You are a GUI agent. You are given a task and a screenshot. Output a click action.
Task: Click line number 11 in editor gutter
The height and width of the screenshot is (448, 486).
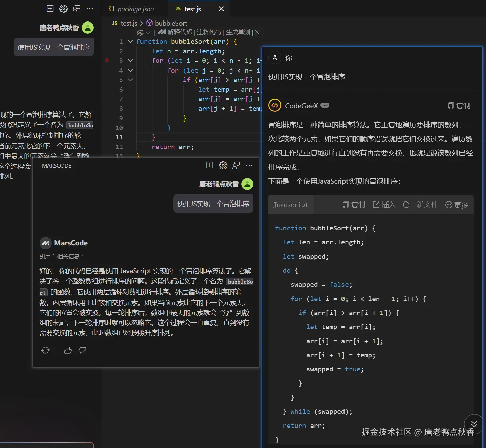pos(119,137)
